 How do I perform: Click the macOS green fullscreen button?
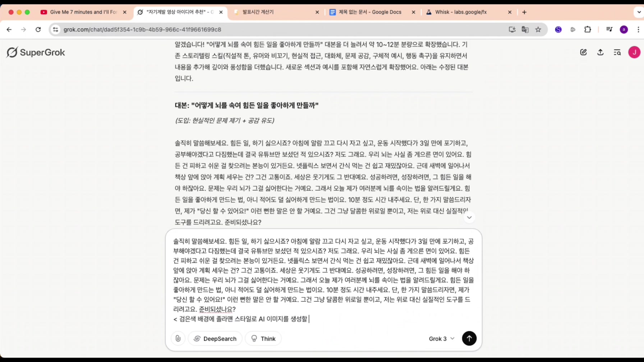(x=27, y=12)
